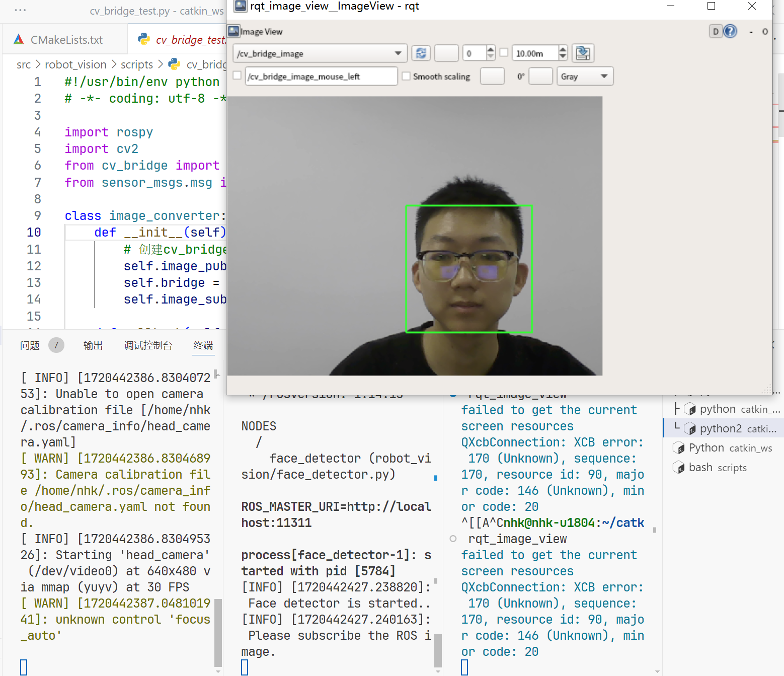Click detected face in image view
Screen dimensions: 784x676
469,269
